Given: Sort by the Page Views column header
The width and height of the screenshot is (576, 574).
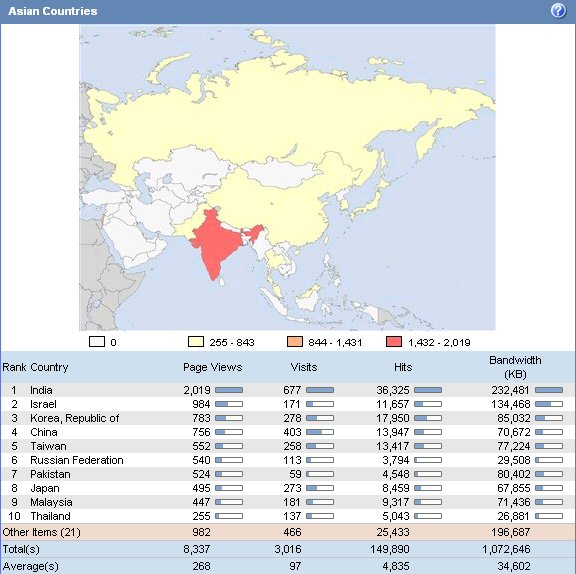Looking at the screenshot, I should [x=213, y=367].
